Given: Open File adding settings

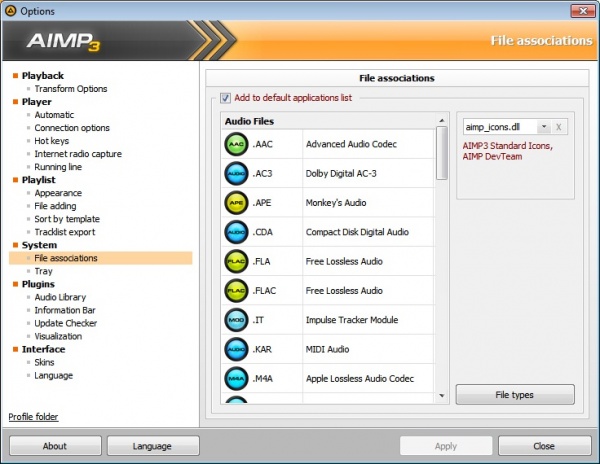Looking at the screenshot, I should point(55,206).
